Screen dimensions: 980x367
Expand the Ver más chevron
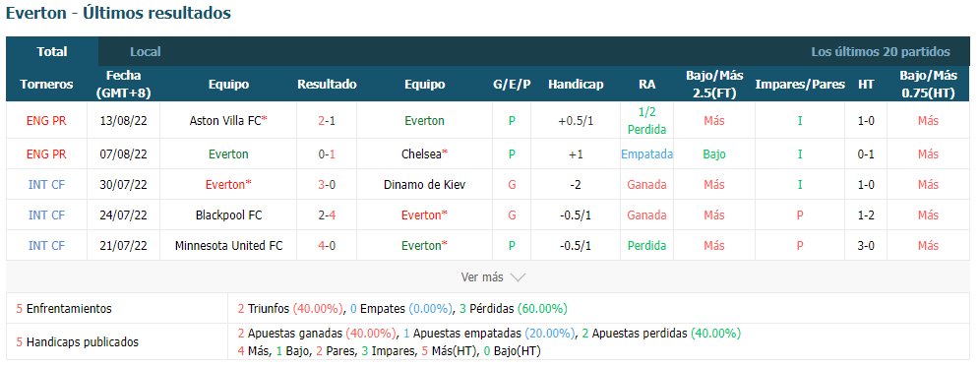(x=519, y=276)
